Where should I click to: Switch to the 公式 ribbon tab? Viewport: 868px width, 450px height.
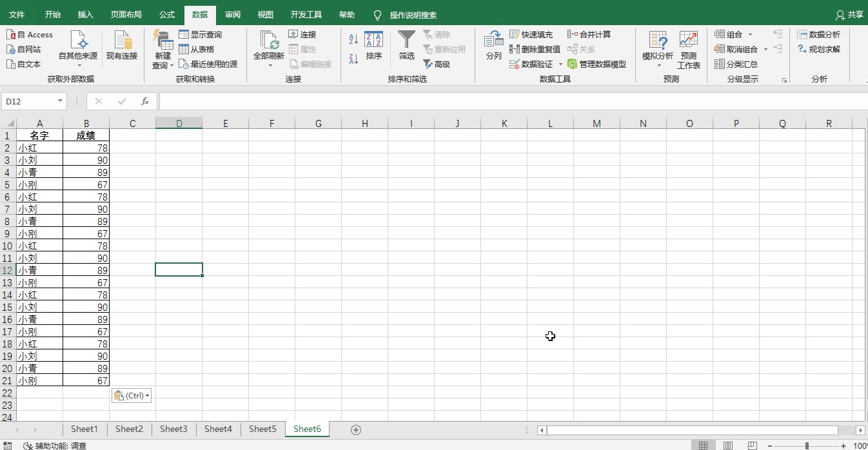[x=166, y=14]
